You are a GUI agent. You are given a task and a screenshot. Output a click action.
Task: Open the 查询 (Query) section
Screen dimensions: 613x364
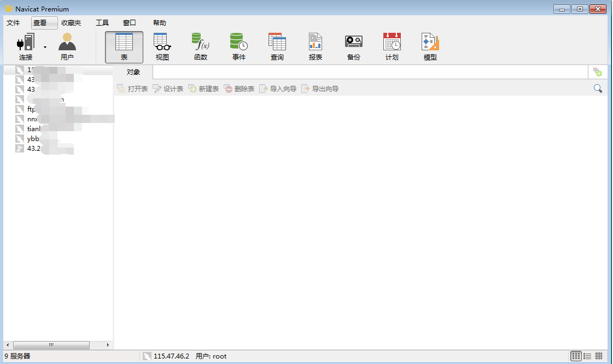pos(277,47)
